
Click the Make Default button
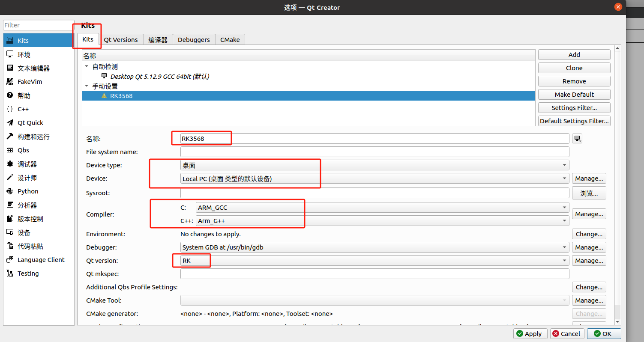574,95
